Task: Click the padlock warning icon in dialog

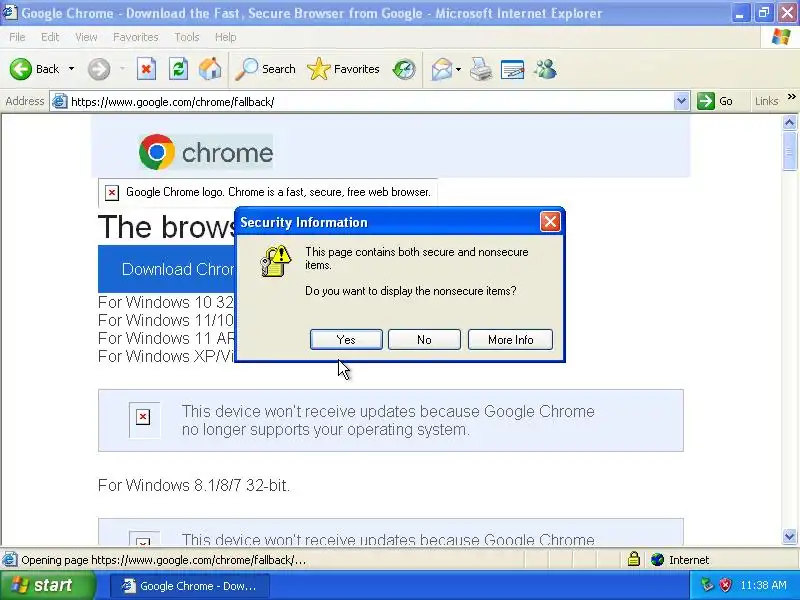Action: (276, 261)
